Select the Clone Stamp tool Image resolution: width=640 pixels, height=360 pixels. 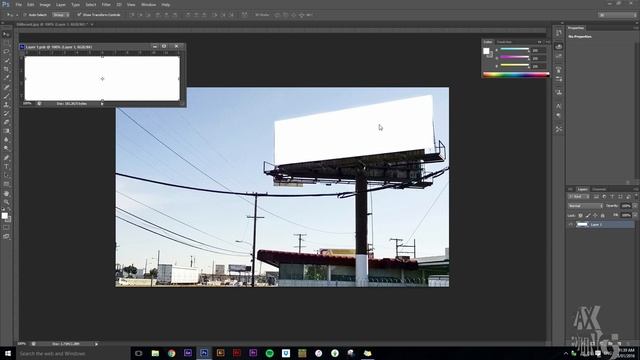click(x=6, y=104)
